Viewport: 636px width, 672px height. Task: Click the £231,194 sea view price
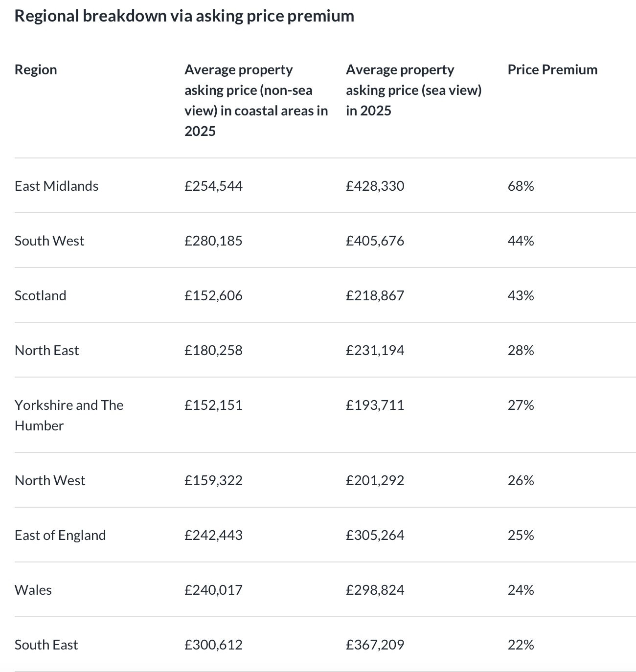tap(375, 351)
